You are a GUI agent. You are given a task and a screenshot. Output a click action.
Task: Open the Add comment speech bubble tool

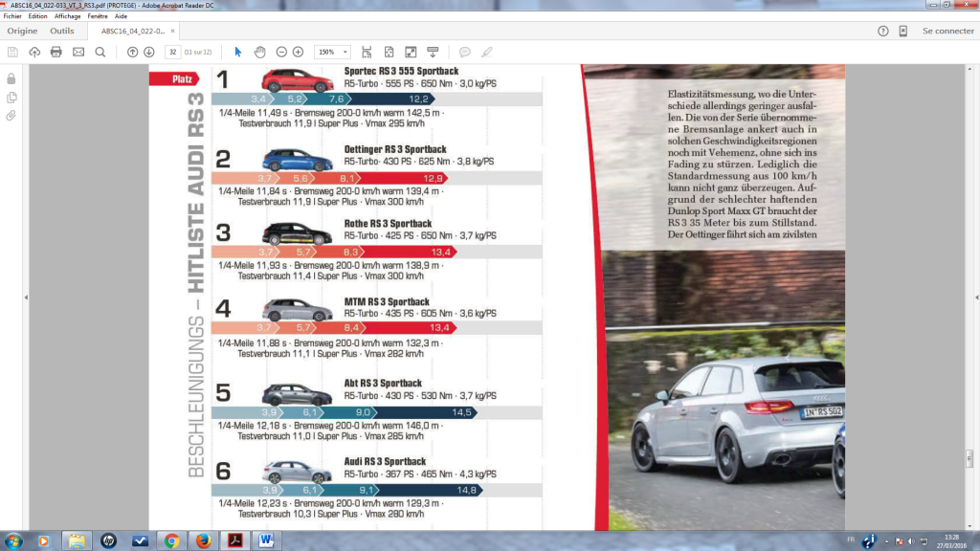pyautogui.click(x=465, y=52)
